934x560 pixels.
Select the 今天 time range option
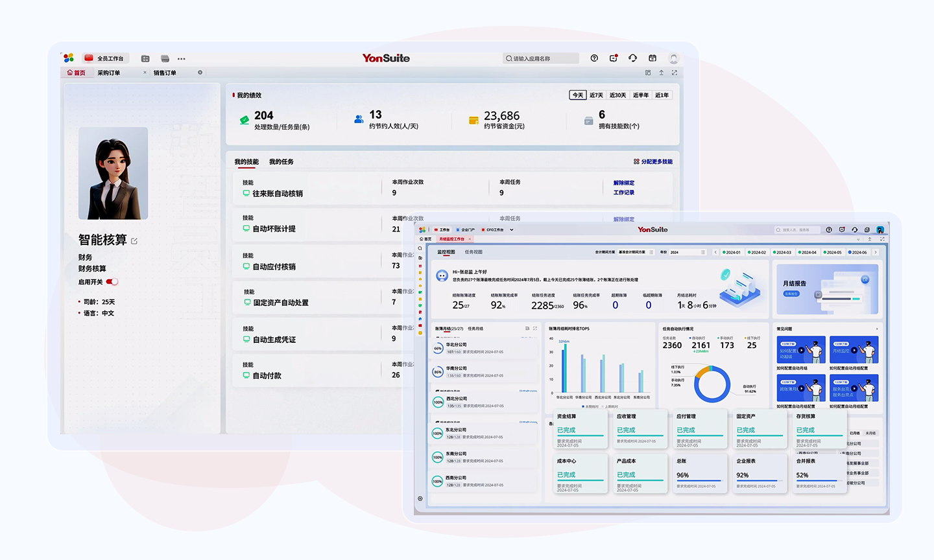tap(577, 95)
